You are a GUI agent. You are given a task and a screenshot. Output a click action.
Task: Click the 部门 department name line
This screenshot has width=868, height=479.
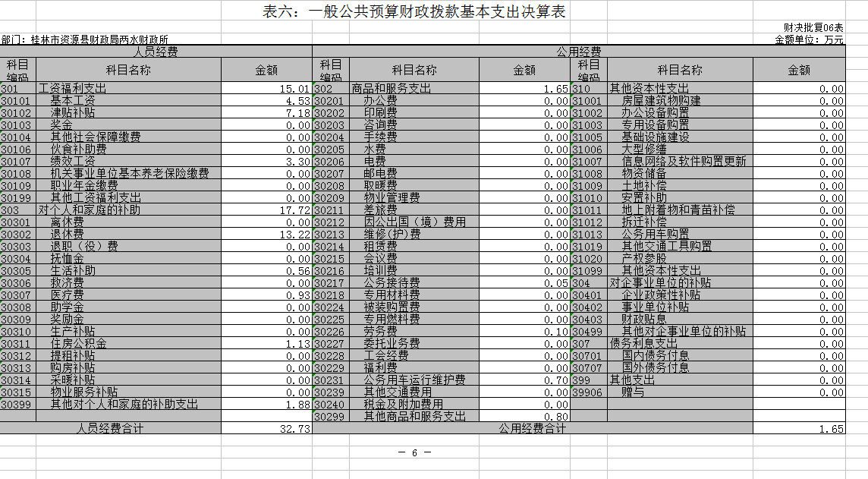(x=85, y=39)
